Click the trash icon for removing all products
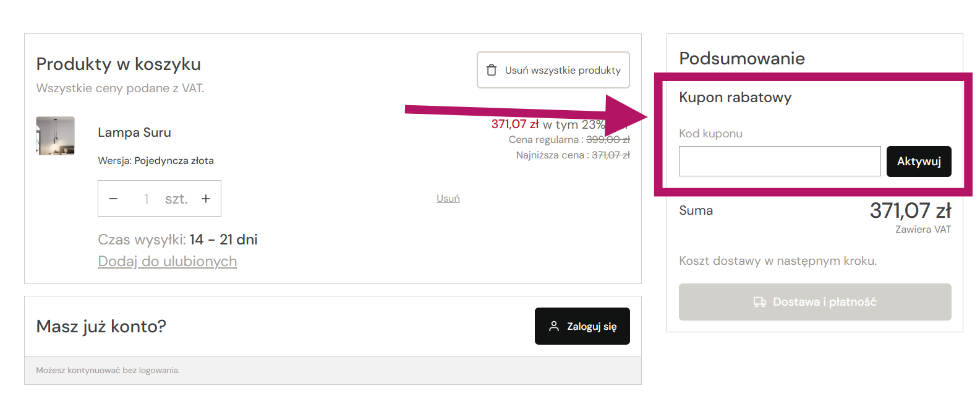This screenshot has height=401, width=980. pos(492,70)
